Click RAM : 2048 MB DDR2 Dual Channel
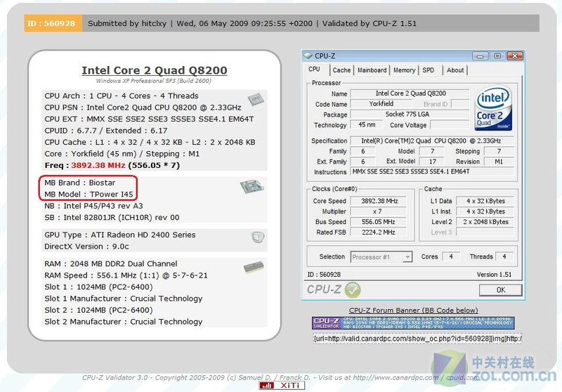562x392 pixels. (x=111, y=263)
